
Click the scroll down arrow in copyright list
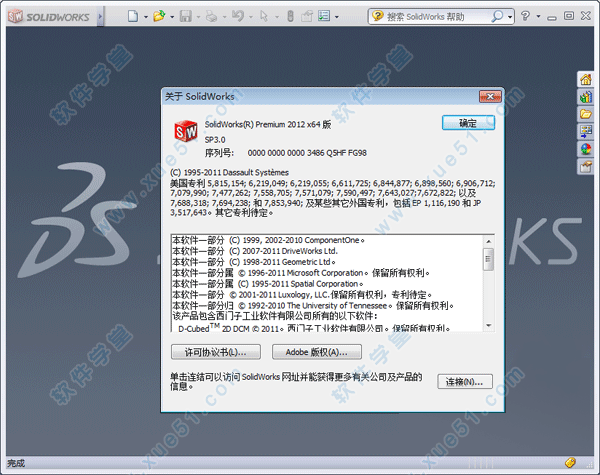(489, 326)
